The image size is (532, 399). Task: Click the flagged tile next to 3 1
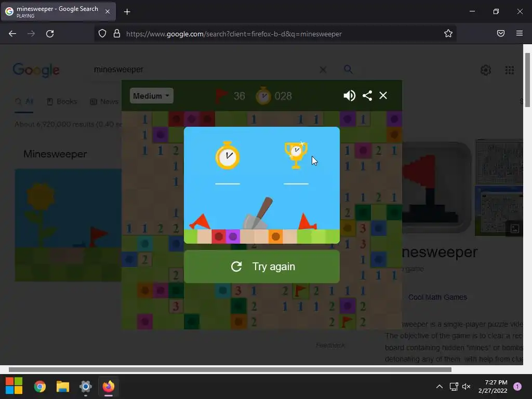[x=300, y=290]
